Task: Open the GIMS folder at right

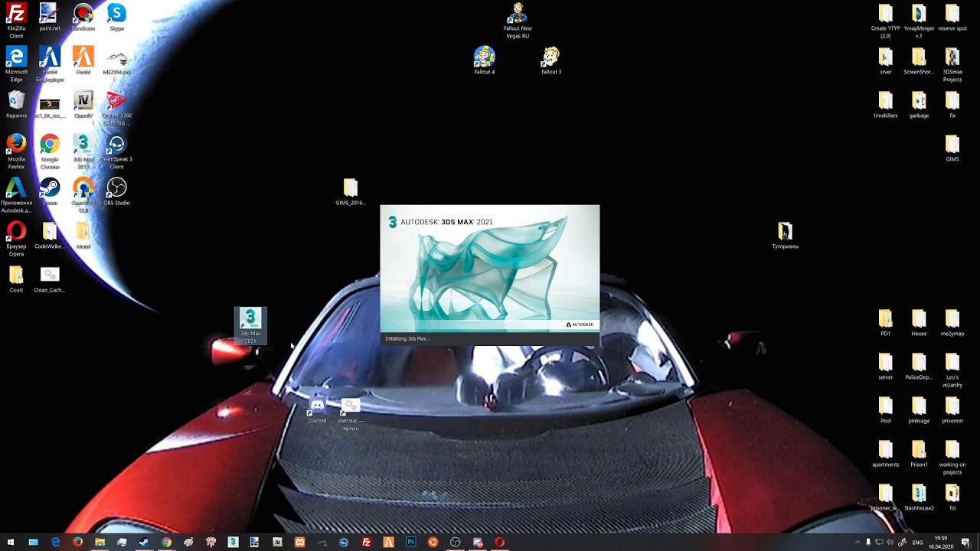Action: point(952,148)
